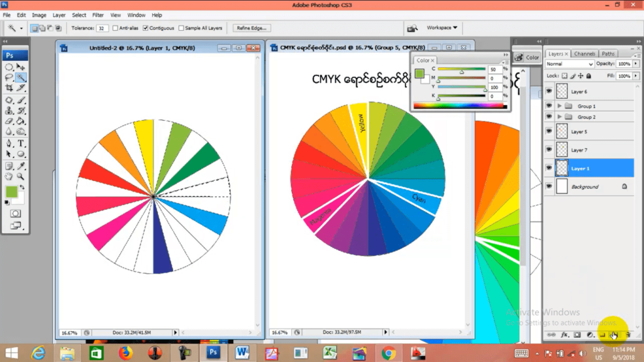The width and height of the screenshot is (644, 362).
Task: Open the Select menu
Action: click(79, 15)
